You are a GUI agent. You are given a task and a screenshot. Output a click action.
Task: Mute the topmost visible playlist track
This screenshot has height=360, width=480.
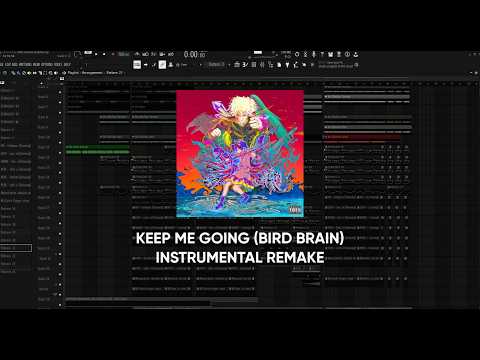[60, 92]
